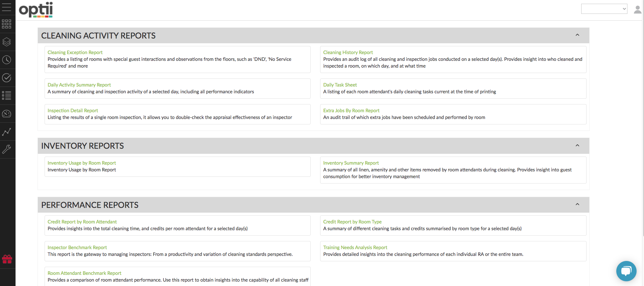Open the list view sidebar icon
The height and width of the screenshot is (286, 644).
pyautogui.click(x=7, y=96)
